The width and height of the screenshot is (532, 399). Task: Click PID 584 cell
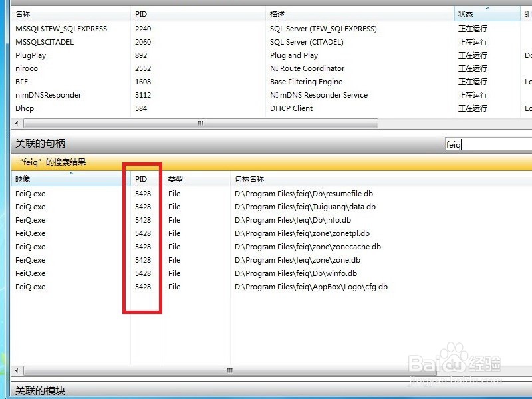click(141, 108)
